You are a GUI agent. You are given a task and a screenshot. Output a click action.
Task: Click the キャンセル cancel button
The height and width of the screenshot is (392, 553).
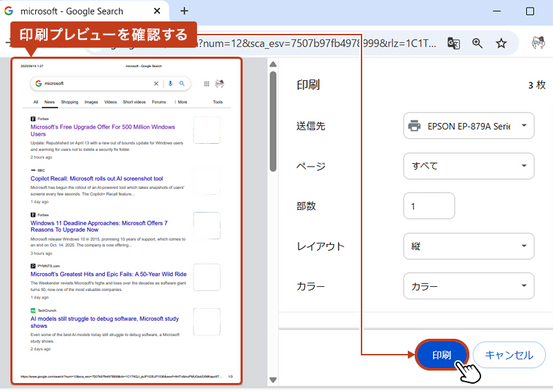[x=509, y=355]
